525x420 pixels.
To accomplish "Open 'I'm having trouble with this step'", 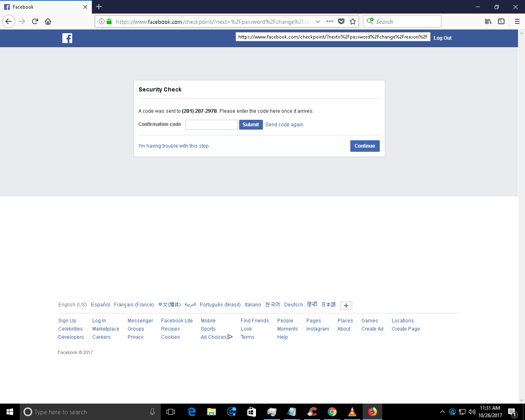I will [173, 146].
